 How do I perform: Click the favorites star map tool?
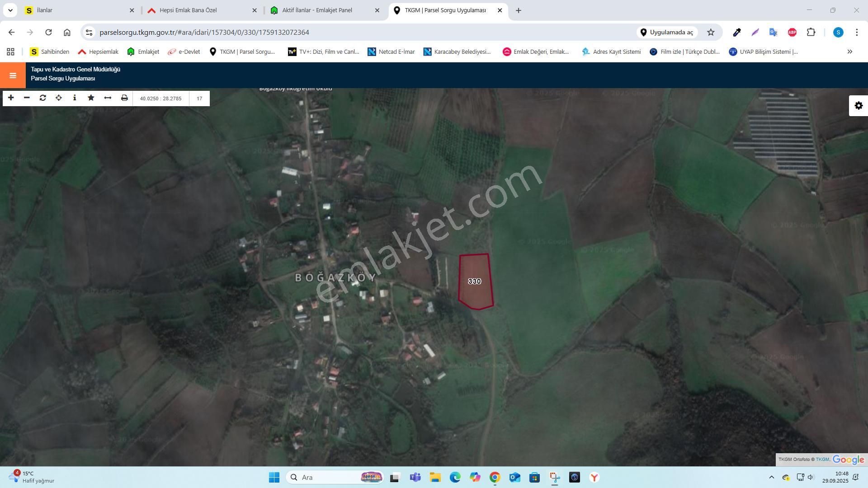pyautogui.click(x=91, y=98)
